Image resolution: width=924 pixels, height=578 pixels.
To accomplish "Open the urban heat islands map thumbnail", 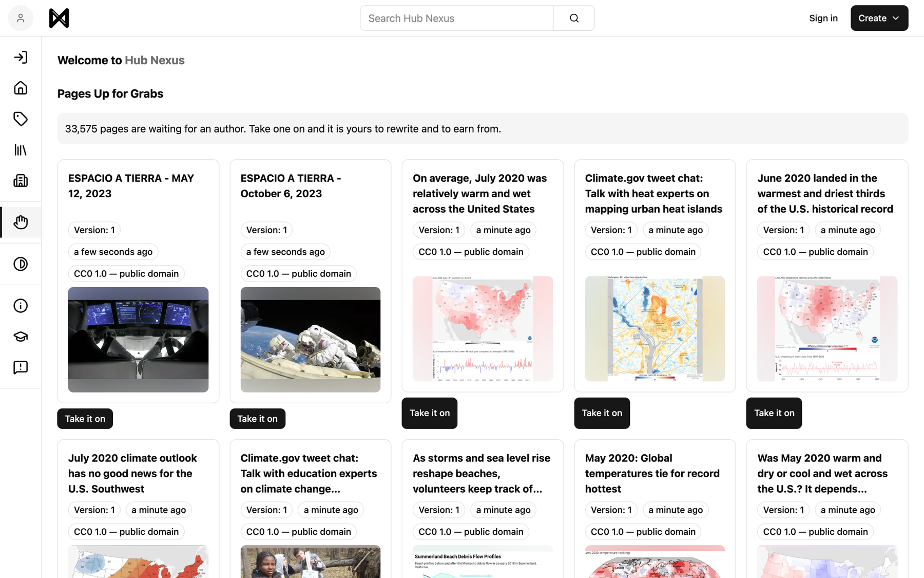I will [655, 329].
